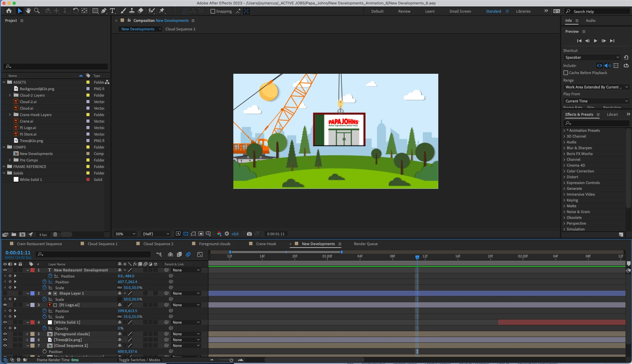This screenshot has width=632, height=364.
Task: Toggle include video in Preview panel
Action: 600,66
